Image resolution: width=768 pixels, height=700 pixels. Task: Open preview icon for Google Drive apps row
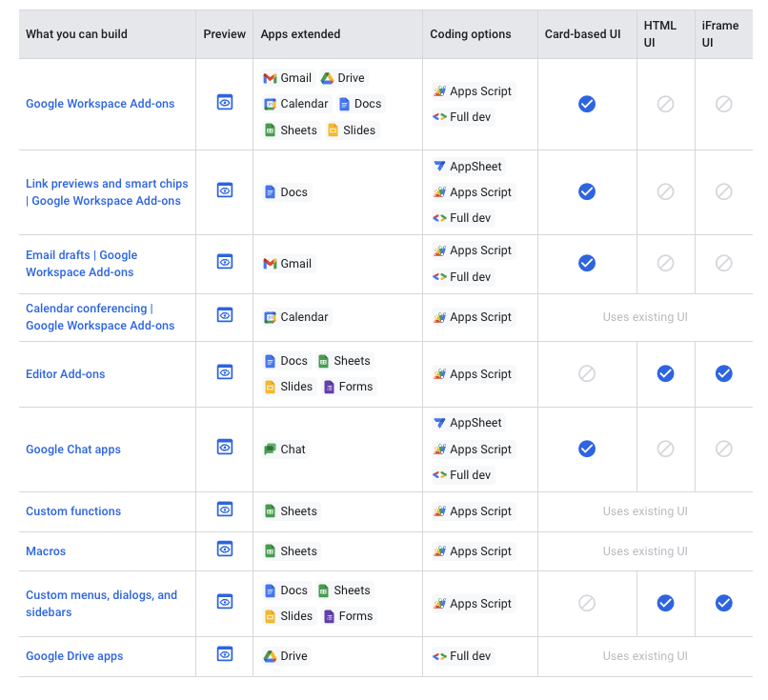point(225,654)
